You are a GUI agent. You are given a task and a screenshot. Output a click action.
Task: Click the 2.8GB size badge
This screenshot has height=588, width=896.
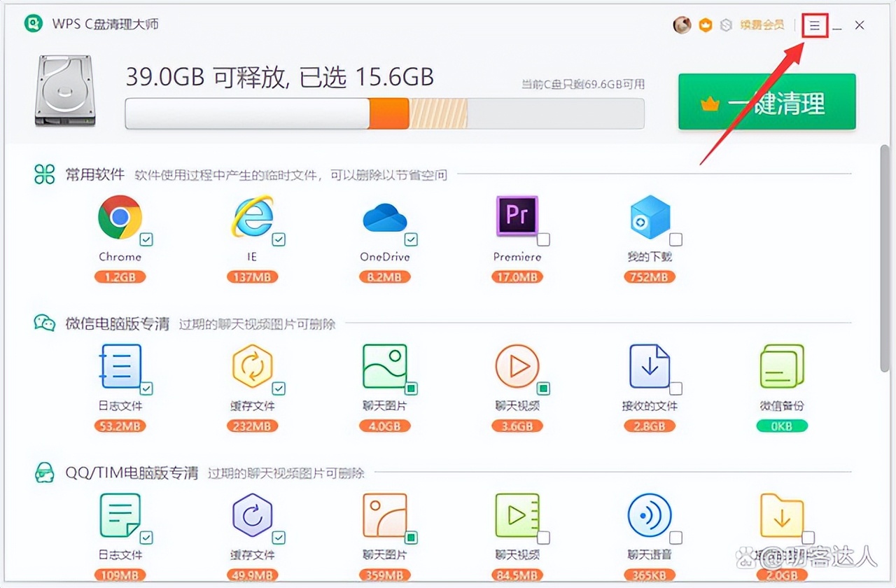tap(650, 426)
